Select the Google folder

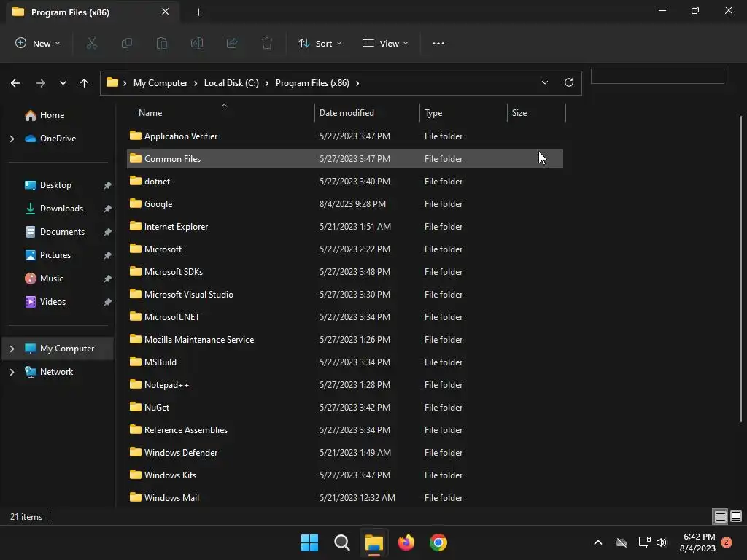[345, 204]
